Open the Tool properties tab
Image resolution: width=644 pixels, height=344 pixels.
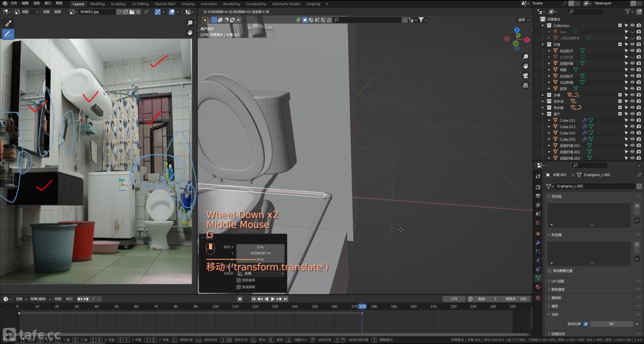point(538,176)
